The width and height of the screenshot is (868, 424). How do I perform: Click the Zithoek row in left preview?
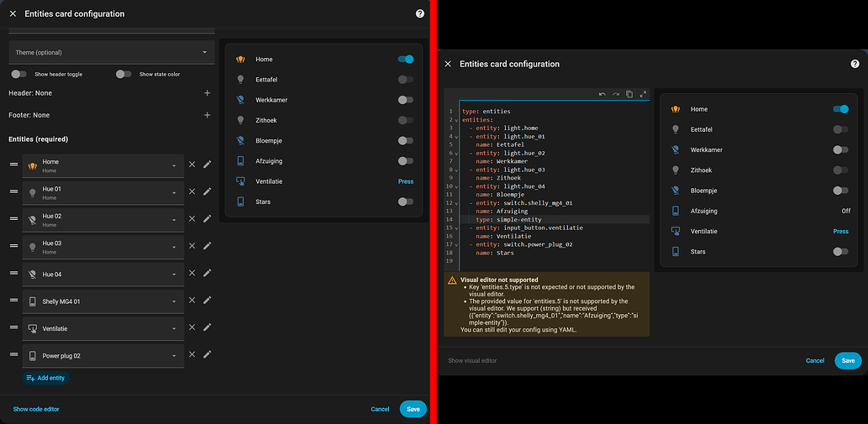coord(324,121)
